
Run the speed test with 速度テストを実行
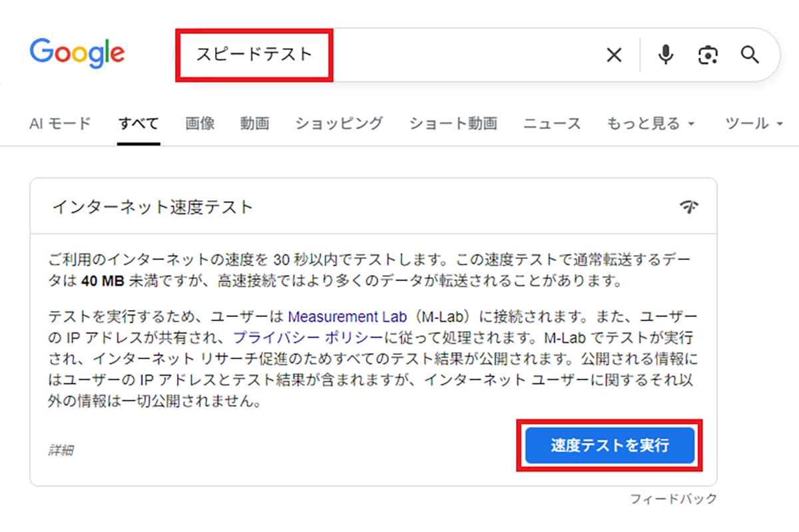pyautogui.click(x=609, y=445)
